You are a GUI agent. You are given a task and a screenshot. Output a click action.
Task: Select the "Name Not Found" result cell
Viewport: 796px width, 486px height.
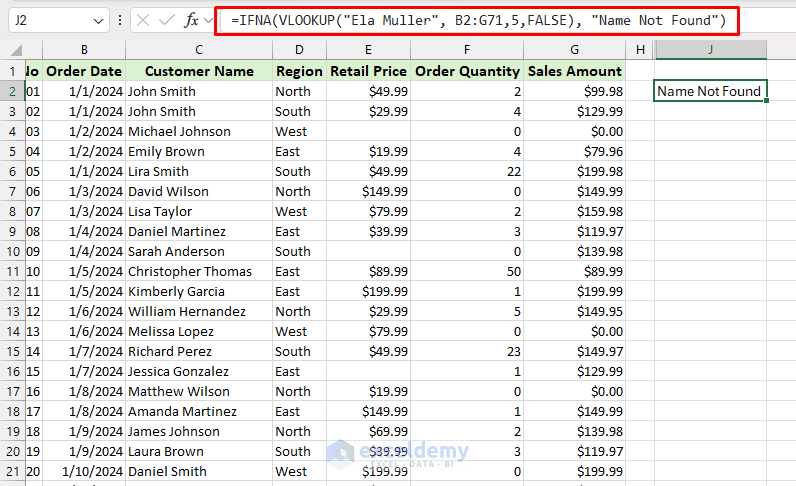[709, 91]
